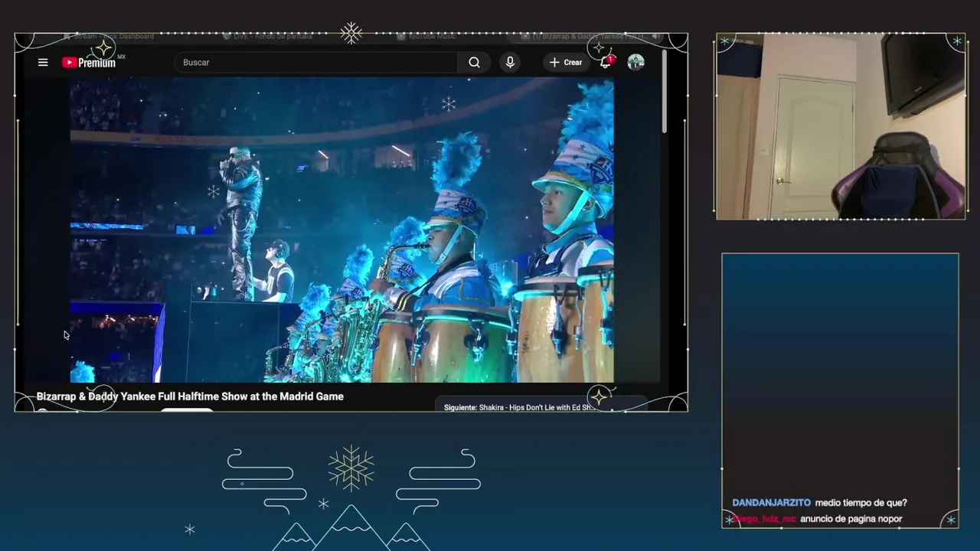Click chat message 'medio tiempo de que?'
Viewport: 980px width, 551px height.
pyautogui.click(x=861, y=503)
